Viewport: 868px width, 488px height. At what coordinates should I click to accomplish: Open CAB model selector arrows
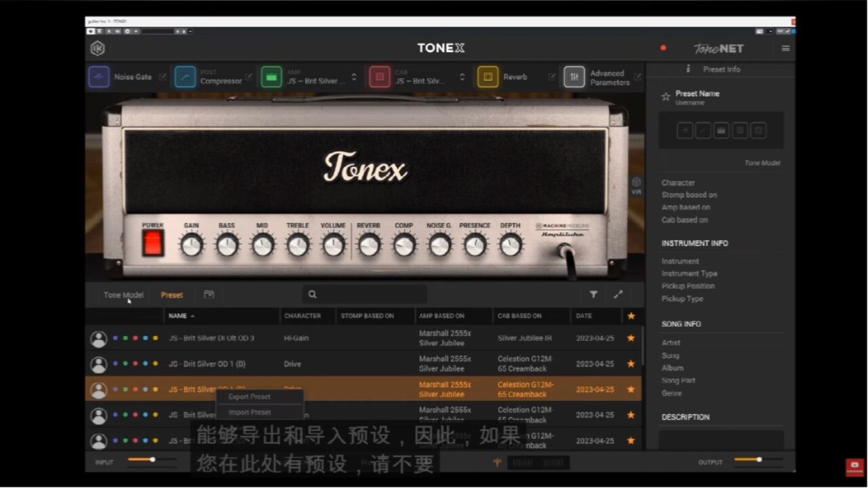pos(462,77)
